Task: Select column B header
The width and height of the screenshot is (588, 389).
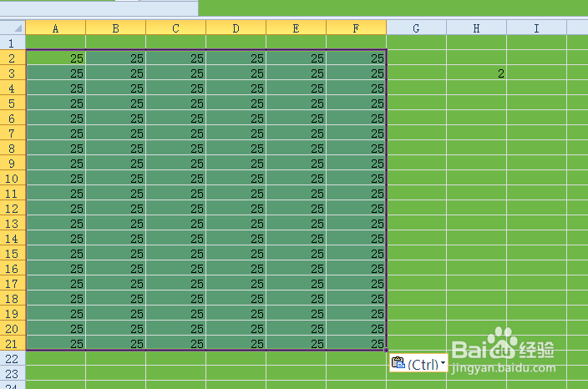Action: click(x=115, y=28)
